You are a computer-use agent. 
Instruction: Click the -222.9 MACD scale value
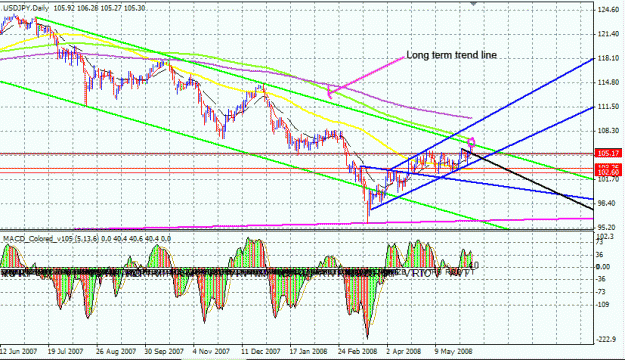(606, 339)
